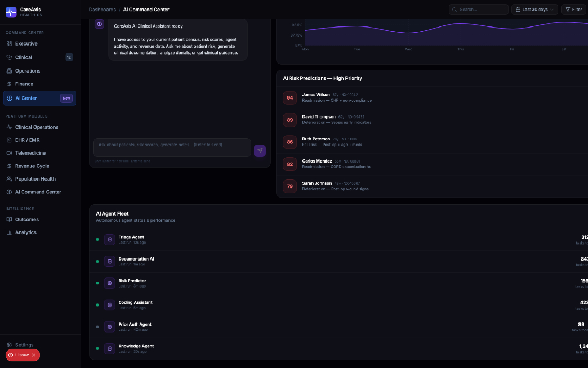This screenshot has height=368, width=588.
Task: Open the Last 30 days date dropdown
Action: click(534, 10)
